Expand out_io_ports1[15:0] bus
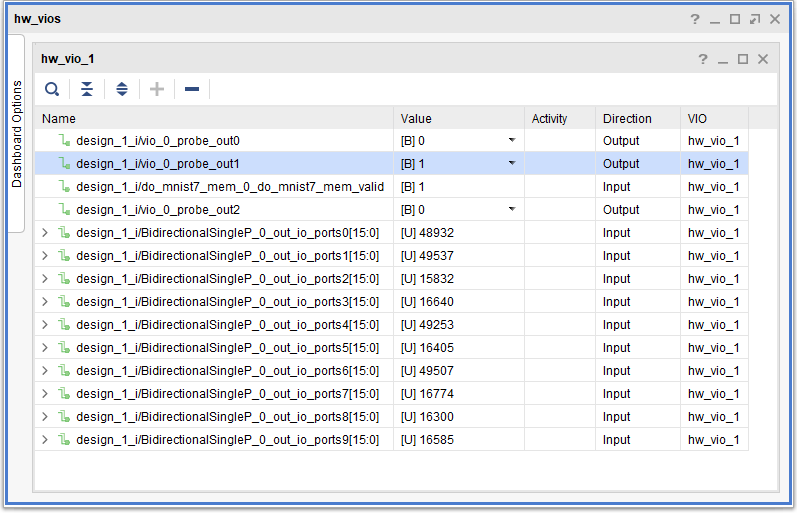Viewport: 797px width, 513px height. click(x=45, y=256)
